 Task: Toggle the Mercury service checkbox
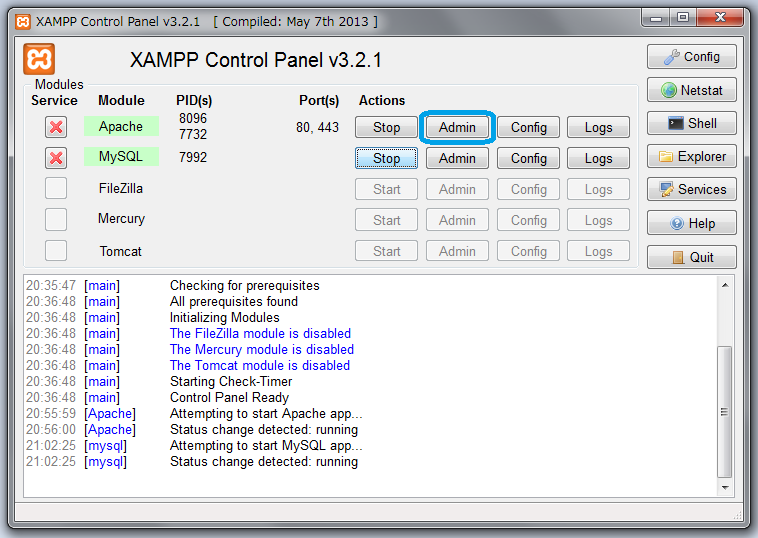(56, 219)
